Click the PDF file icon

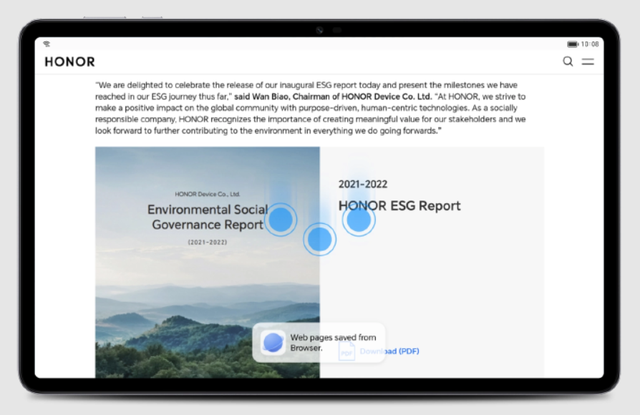(x=347, y=352)
